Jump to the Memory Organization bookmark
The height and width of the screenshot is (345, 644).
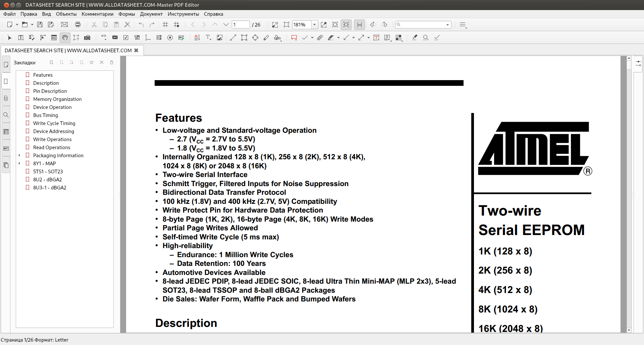tap(57, 99)
